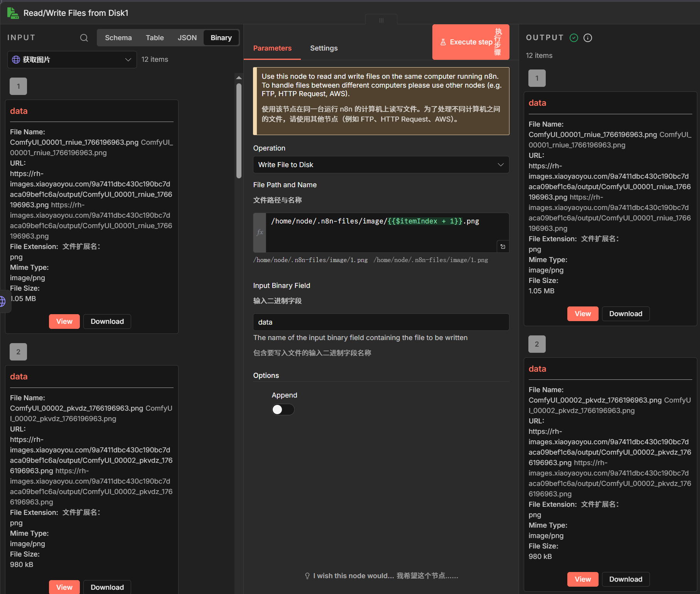Click the fx expression icon beside the file path
This screenshot has width=700, height=594.
[x=260, y=232]
